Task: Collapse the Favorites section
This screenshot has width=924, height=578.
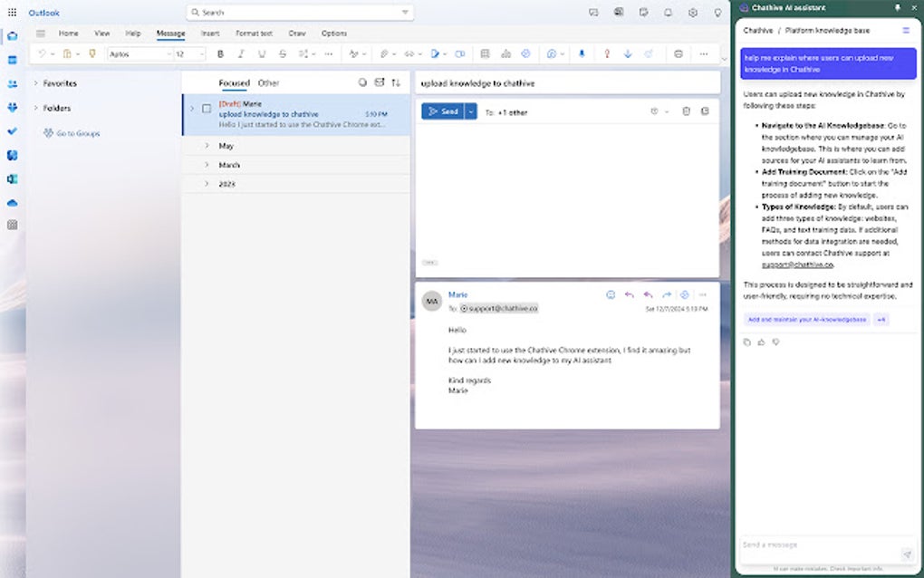Action: [x=35, y=83]
